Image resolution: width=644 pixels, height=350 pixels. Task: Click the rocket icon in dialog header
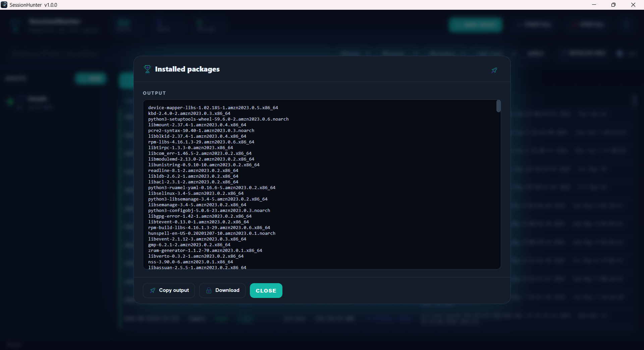point(494,70)
